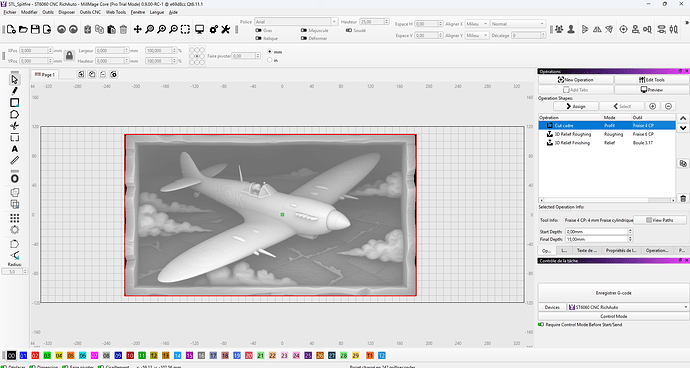
Task: Click the lock aspect ratio icon
Action: (x=69, y=55)
